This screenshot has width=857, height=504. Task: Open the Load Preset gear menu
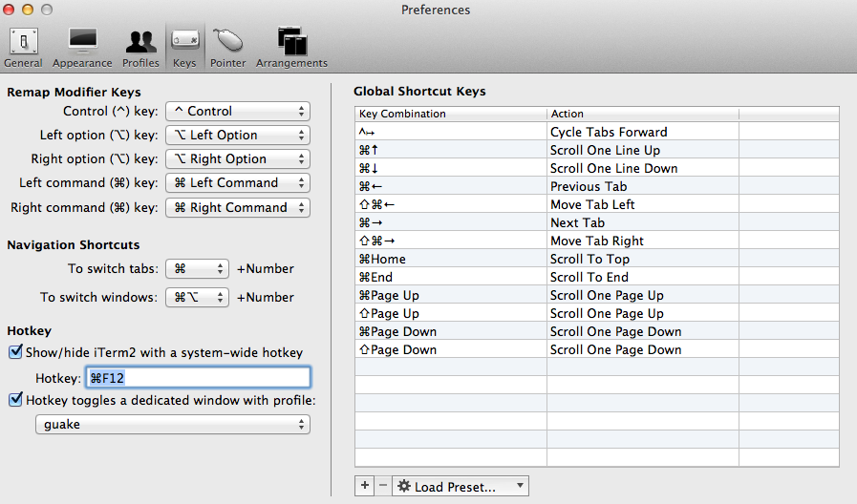point(461,486)
